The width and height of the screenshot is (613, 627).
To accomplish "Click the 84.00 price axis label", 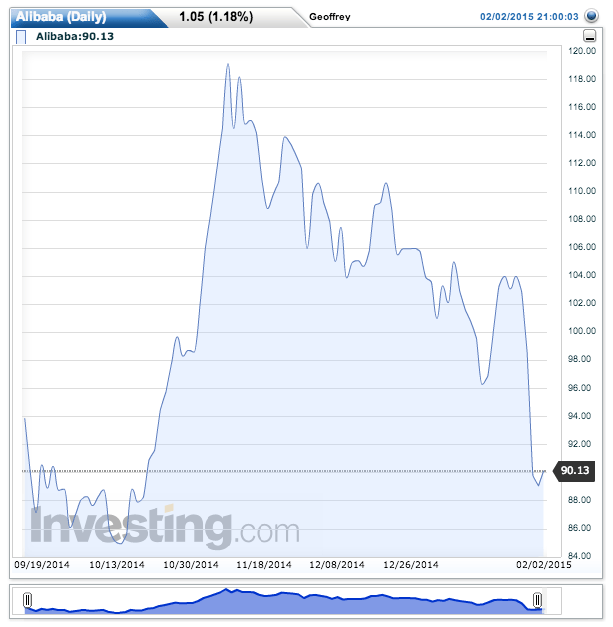I will (581, 556).
